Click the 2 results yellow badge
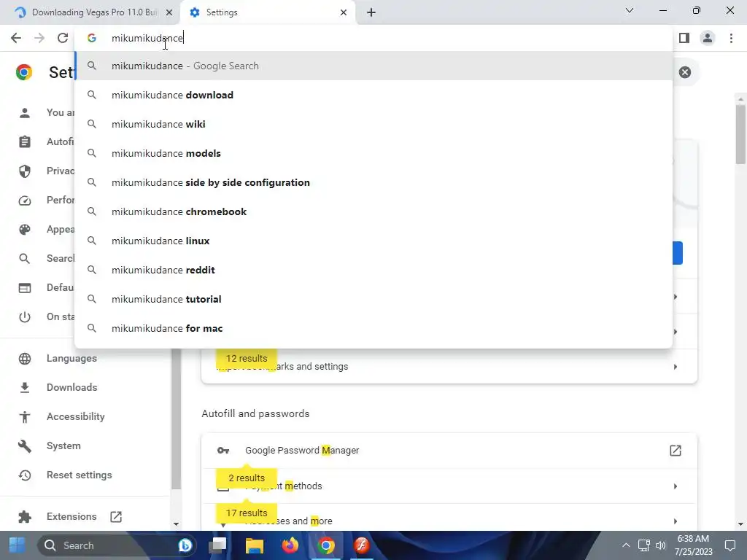Image resolution: width=747 pixels, height=560 pixels. tap(247, 478)
